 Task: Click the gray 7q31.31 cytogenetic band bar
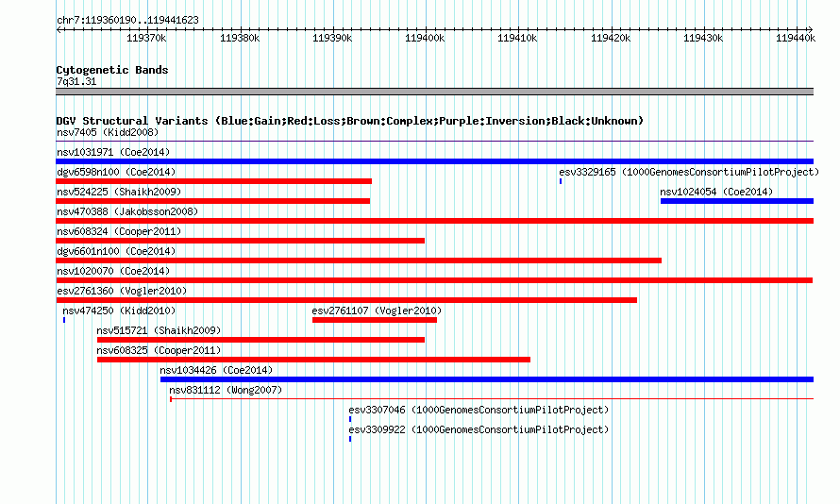[x=434, y=92]
